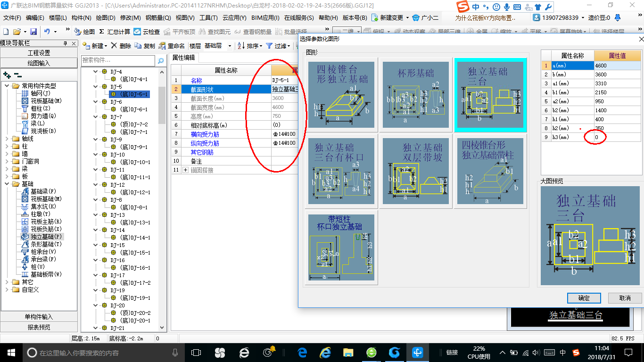
Task: Choose 带短柱杯口独立基础 thumbnail
Action: [x=341, y=248]
